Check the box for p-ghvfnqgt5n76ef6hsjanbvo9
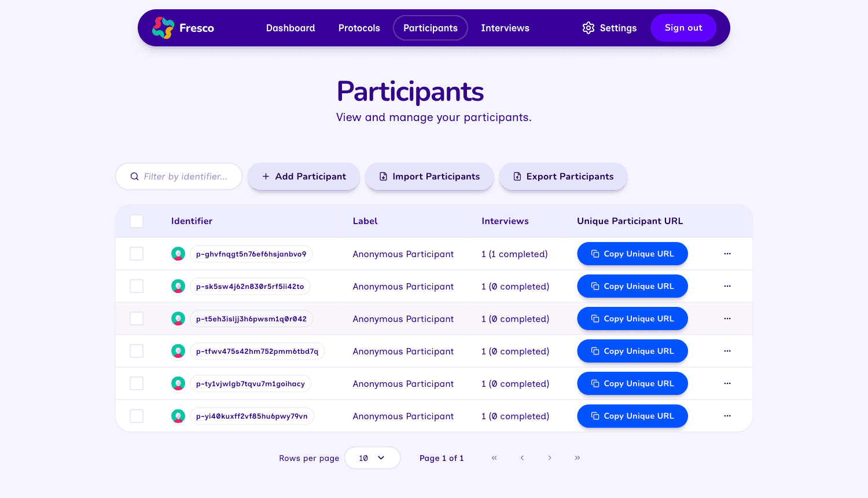Screen dimensions: 868x498 point(137,254)
